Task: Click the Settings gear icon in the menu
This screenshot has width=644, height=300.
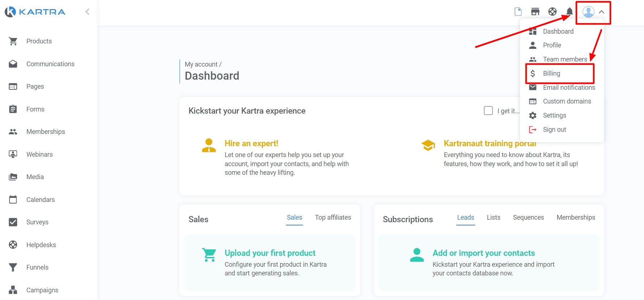Action: 533,115
